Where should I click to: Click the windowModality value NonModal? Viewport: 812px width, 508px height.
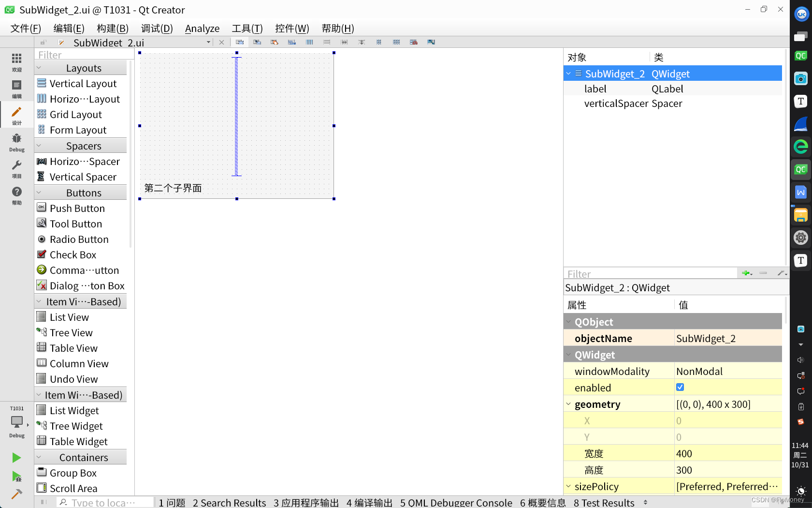(x=700, y=371)
